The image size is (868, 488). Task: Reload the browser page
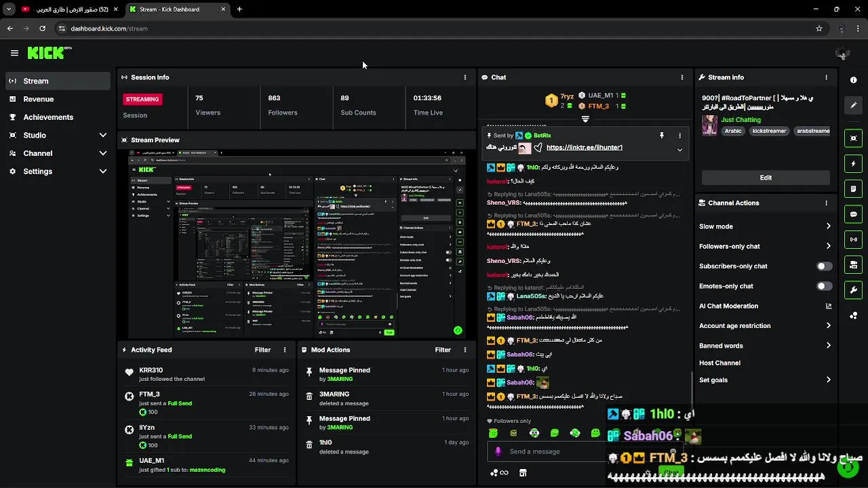[x=42, y=28]
